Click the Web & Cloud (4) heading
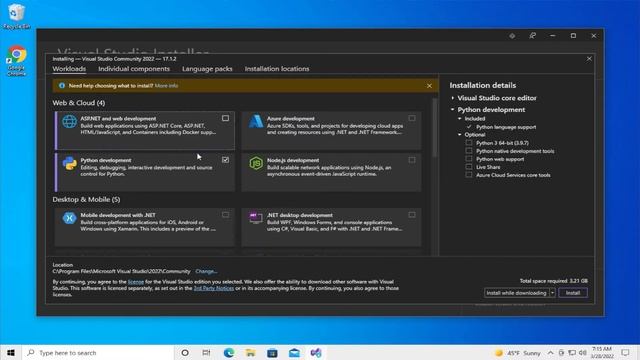This screenshot has height=360, width=640. (x=78, y=103)
